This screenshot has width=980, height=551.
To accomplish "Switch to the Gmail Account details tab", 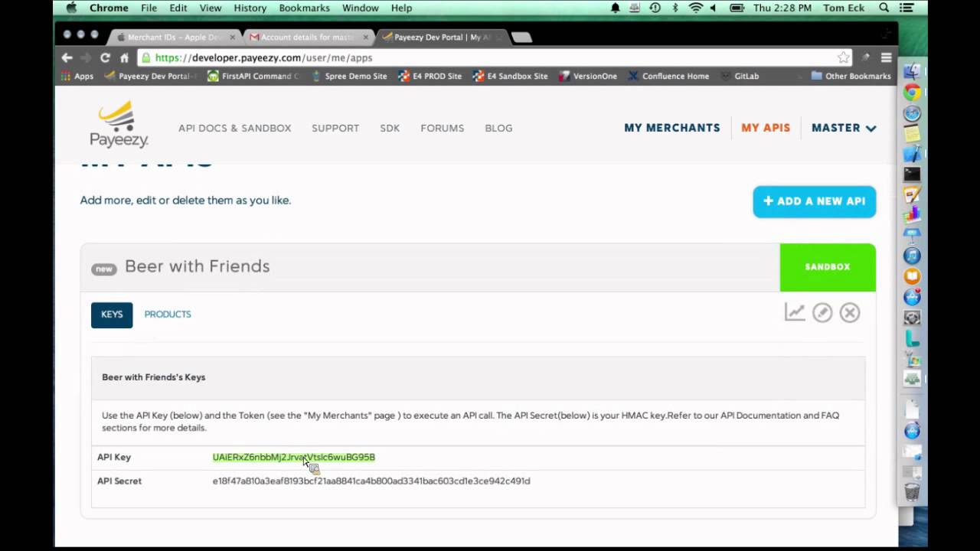I will pos(308,37).
